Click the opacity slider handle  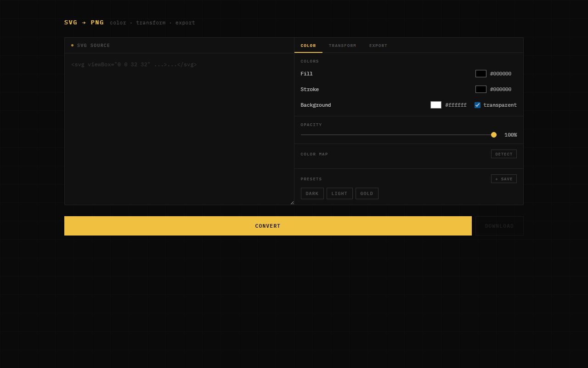pos(494,135)
